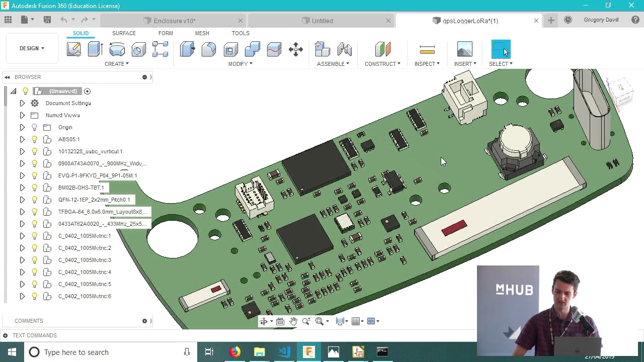Toggle visibility of Origin folder
644x362 pixels.
(x=34, y=127)
